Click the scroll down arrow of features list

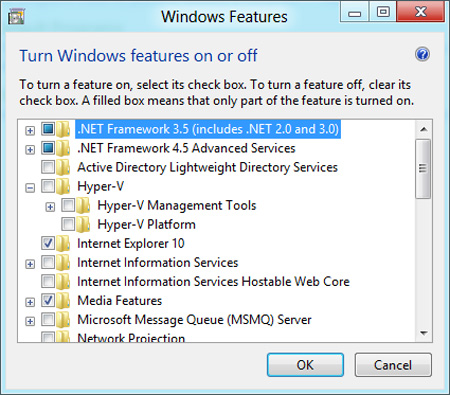click(424, 333)
